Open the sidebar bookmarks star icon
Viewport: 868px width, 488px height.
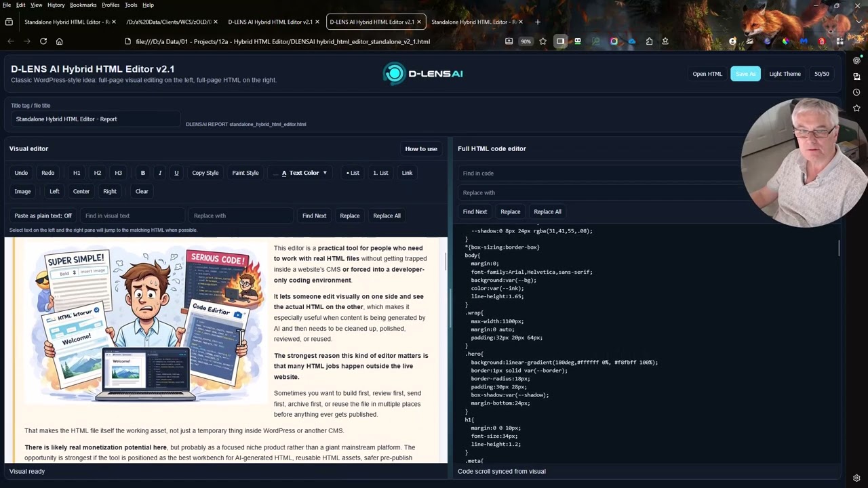pos(857,108)
